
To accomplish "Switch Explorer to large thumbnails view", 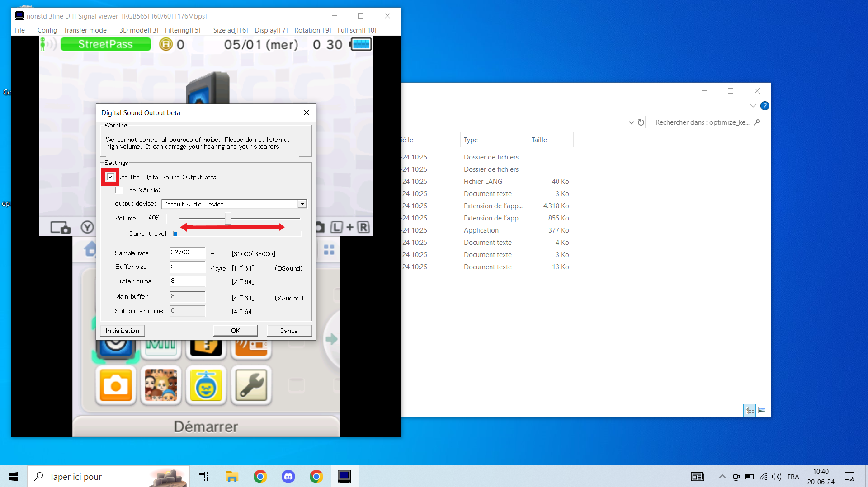I will [x=762, y=410].
